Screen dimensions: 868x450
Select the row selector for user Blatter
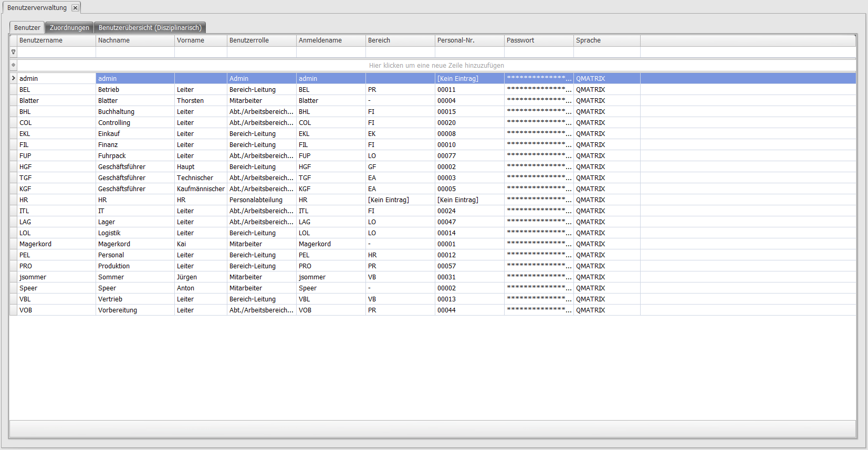(x=13, y=101)
